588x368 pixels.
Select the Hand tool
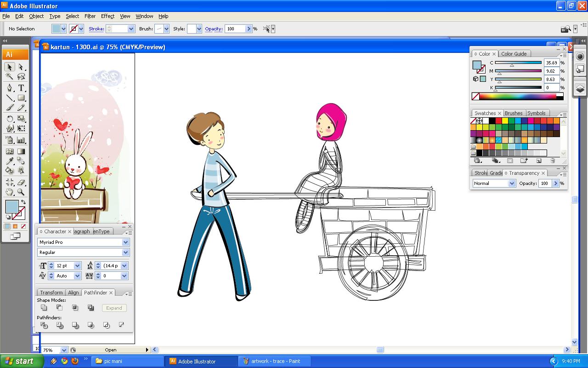pyautogui.click(x=10, y=192)
